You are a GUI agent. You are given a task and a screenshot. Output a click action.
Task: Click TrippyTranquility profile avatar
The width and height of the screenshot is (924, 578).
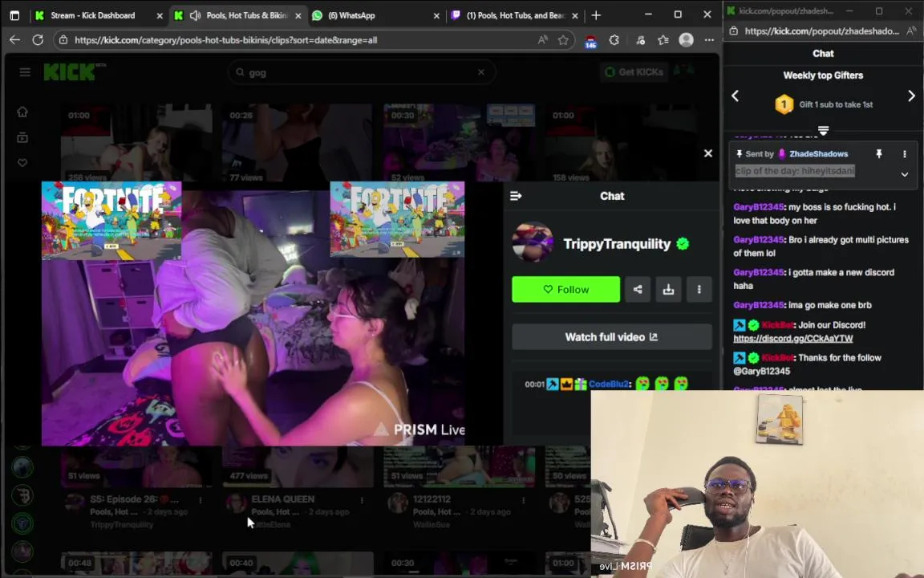coord(533,242)
